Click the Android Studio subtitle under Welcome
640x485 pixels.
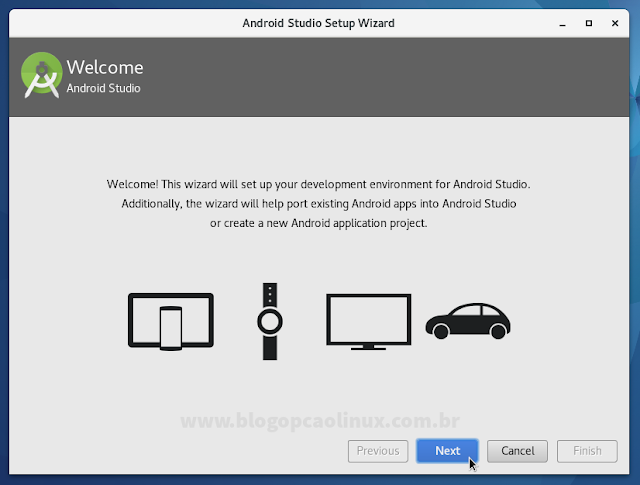[103, 88]
